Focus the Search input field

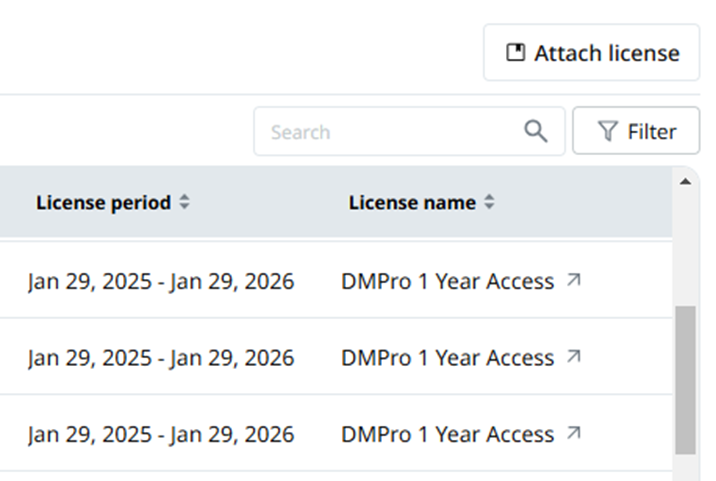[x=409, y=132]
